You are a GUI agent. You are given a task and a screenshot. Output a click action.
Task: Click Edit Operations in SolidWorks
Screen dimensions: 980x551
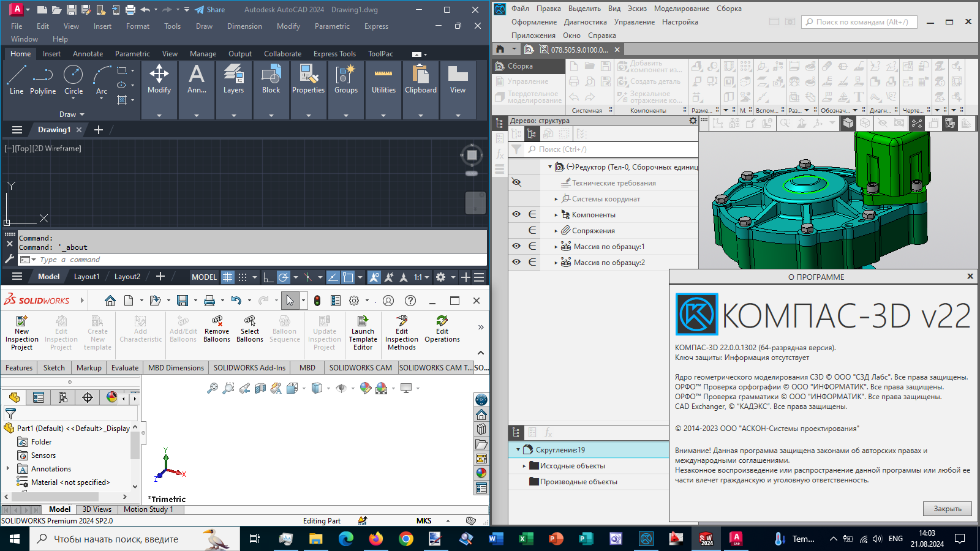coord(442,329)
